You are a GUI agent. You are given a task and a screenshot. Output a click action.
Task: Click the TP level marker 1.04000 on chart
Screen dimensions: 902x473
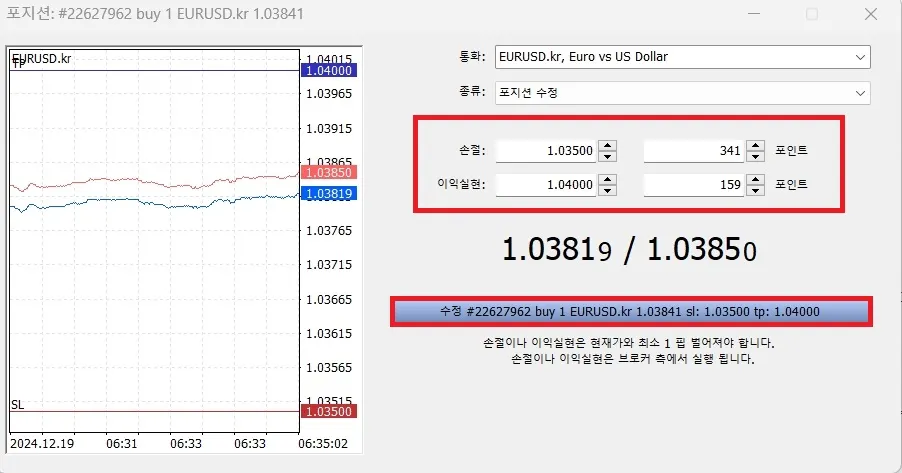(x=329, y=70)
